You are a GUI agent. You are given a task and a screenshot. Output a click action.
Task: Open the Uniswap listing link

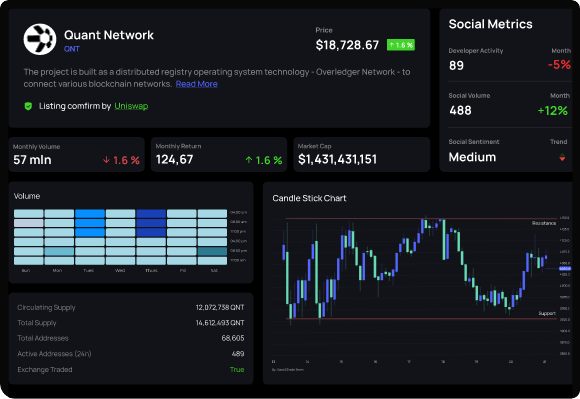(131, 106)
